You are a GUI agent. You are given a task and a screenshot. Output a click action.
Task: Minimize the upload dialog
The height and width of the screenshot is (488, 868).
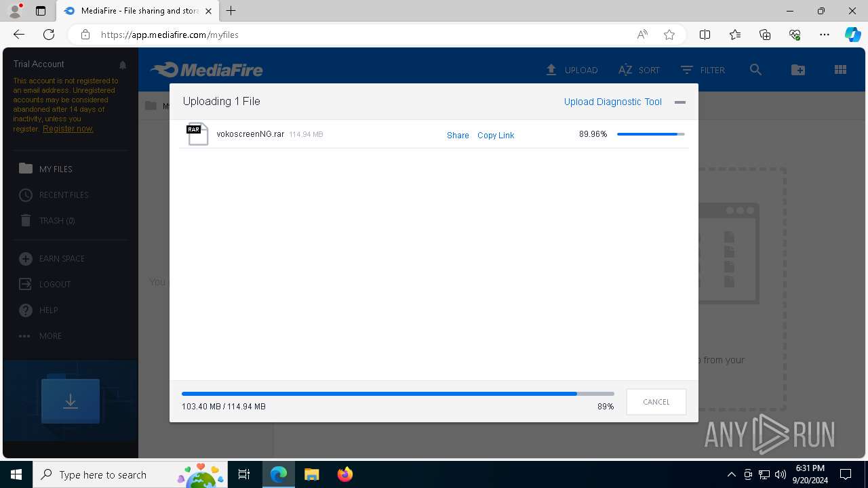pos(680,102)
